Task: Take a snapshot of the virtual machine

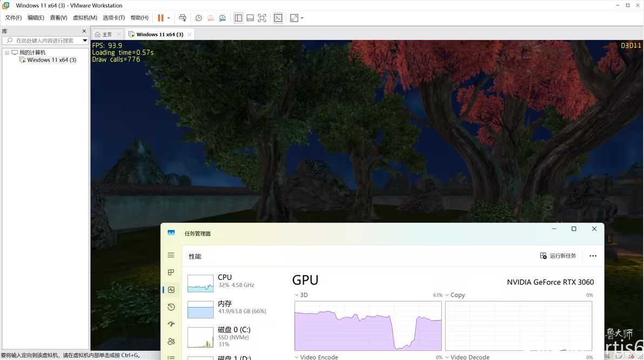Action: click(198, 18)
